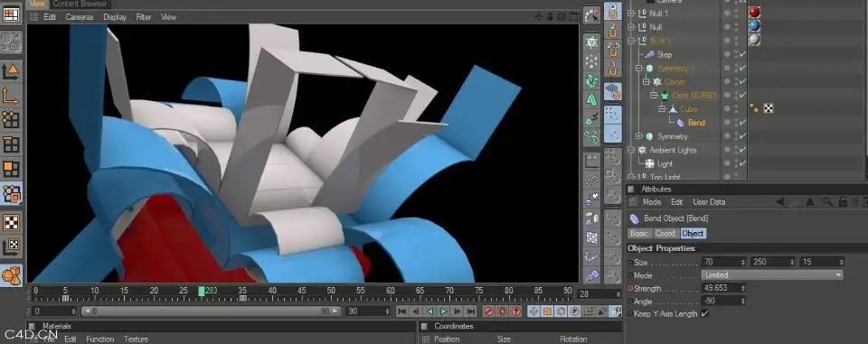Toggle the Cloner enable checkmark

742,82
